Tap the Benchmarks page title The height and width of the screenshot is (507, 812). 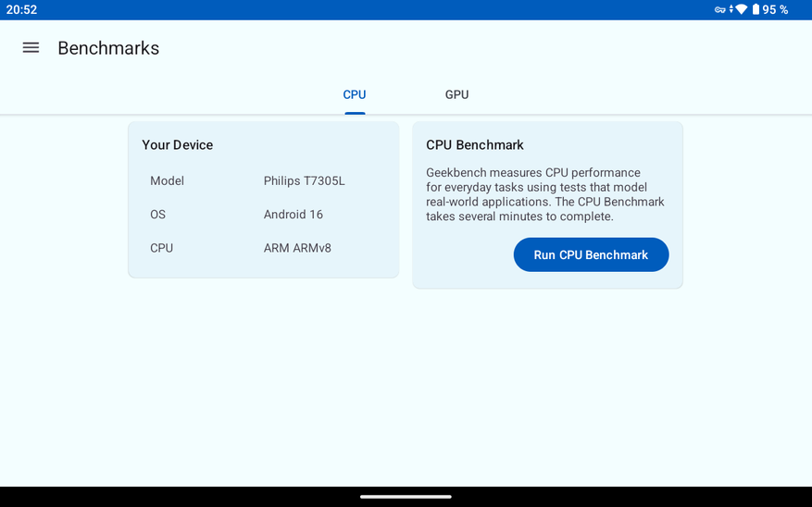108,48
